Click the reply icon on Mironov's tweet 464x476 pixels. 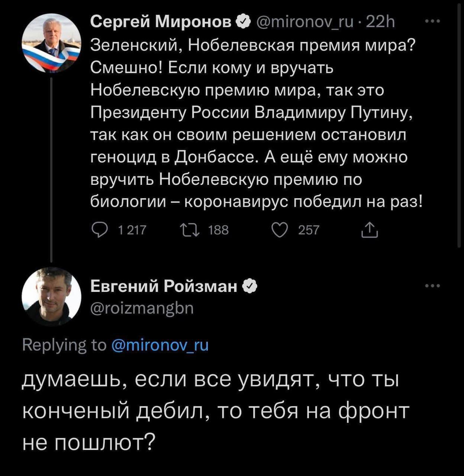99,230
